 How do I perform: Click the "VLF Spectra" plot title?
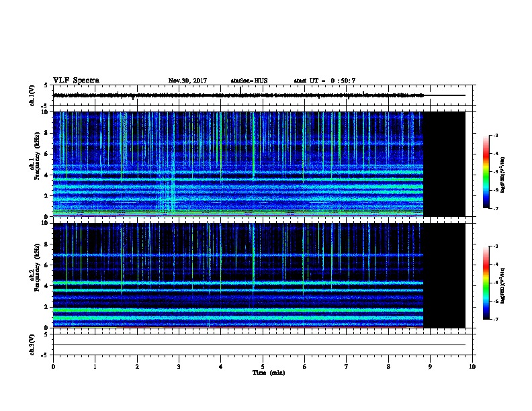pos(76,81)
